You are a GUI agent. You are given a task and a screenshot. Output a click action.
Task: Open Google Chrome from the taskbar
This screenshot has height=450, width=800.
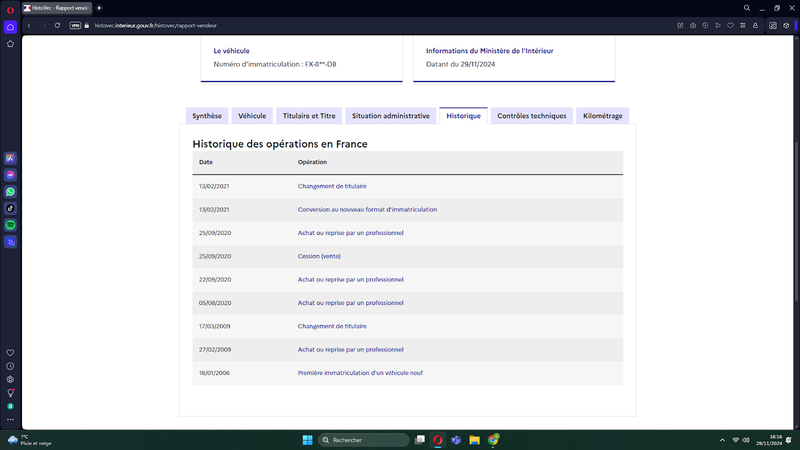tap(493, 440)
